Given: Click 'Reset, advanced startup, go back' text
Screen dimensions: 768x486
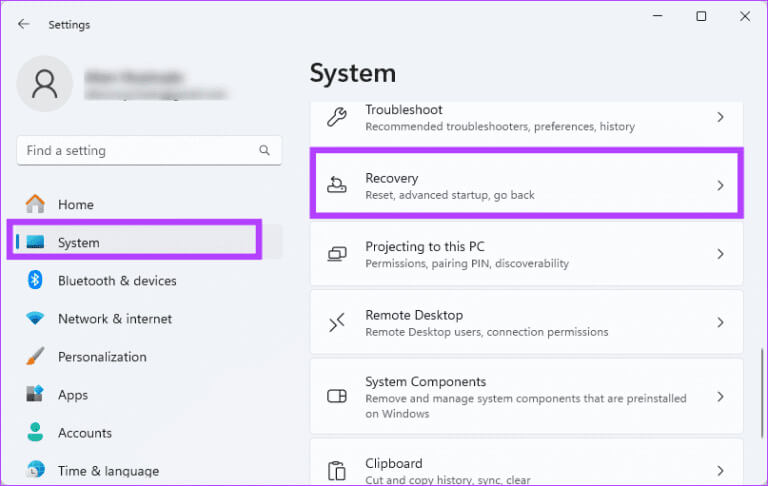Looking at the screenshot, I should tap(450, 195).
